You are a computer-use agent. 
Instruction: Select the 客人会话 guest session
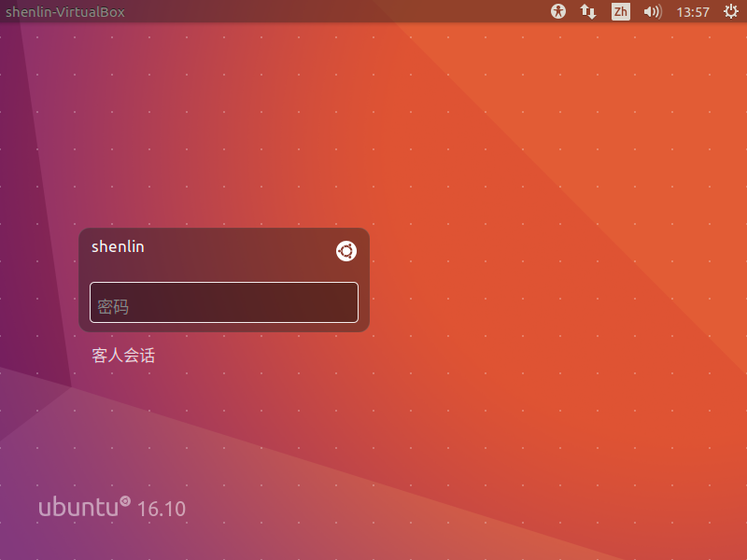pyautogui.click(x=123, y=356)
